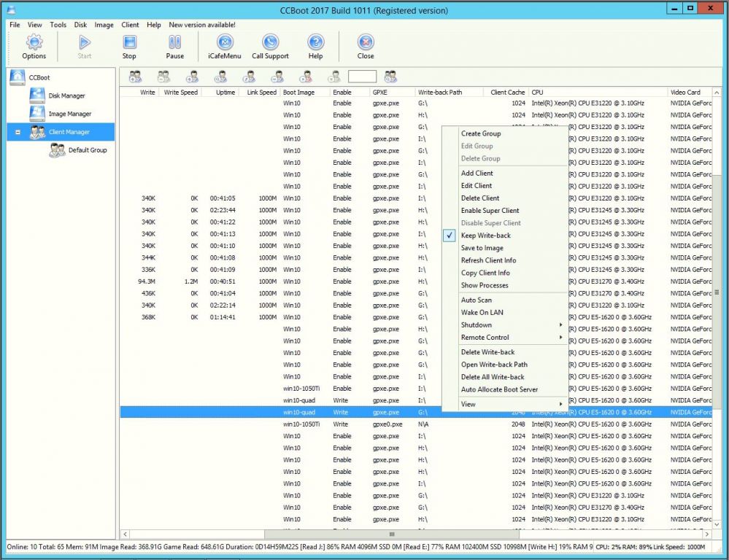The height and width of the screenshot is (560, 729).
Task: Click the New version available! link
Action: (202, 25)
